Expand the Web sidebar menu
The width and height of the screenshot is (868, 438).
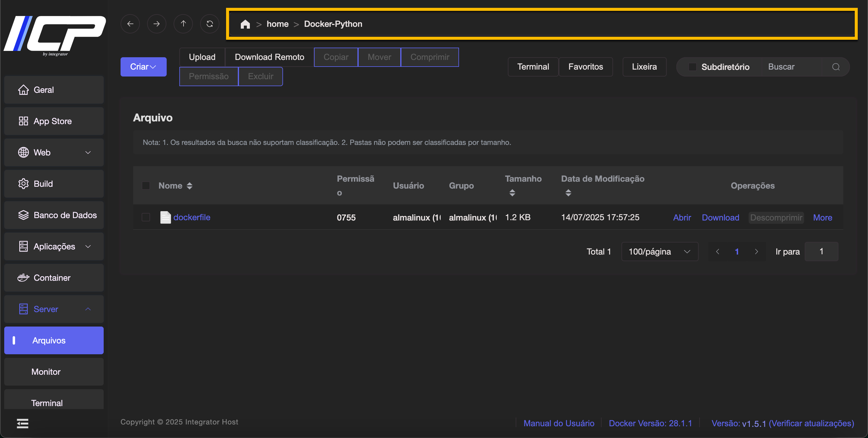(54, 152)
